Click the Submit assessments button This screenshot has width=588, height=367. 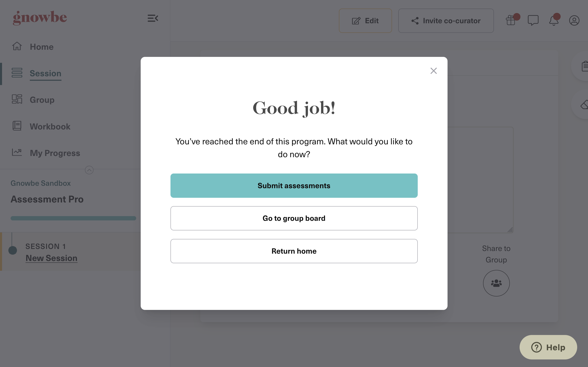pos(294,186)
